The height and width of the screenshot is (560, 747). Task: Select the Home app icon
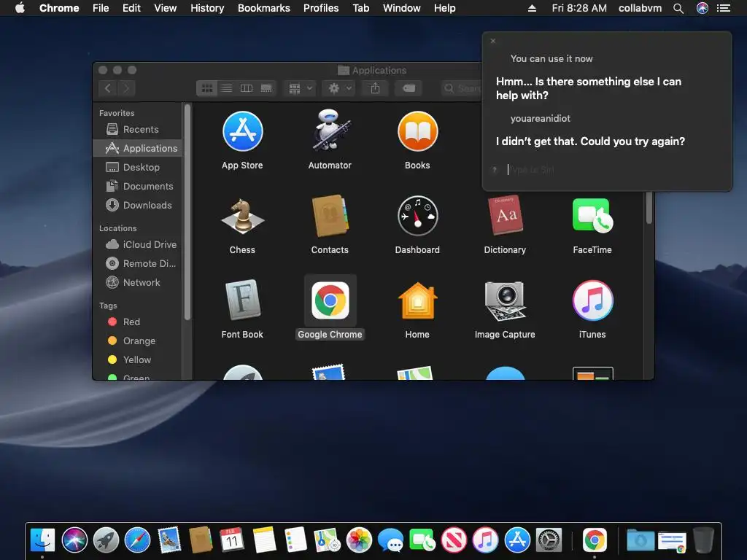pyautogui.click(x=417, y=300)
